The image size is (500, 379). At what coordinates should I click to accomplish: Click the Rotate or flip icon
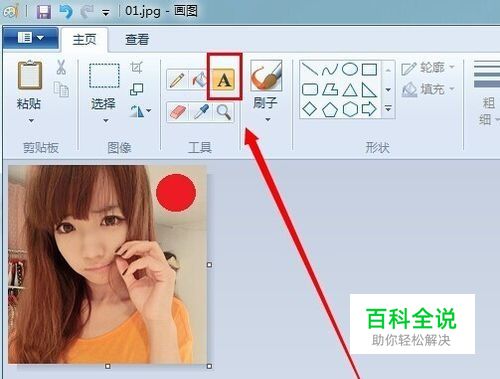pos(137,111)
